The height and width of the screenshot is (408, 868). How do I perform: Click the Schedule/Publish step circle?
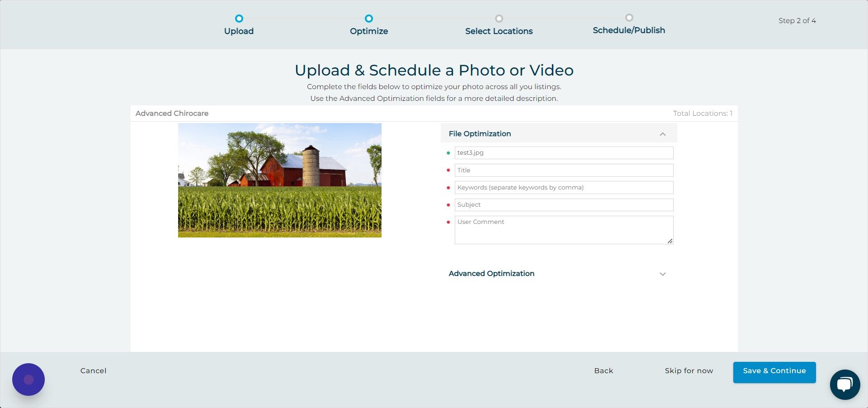[629, 18]
